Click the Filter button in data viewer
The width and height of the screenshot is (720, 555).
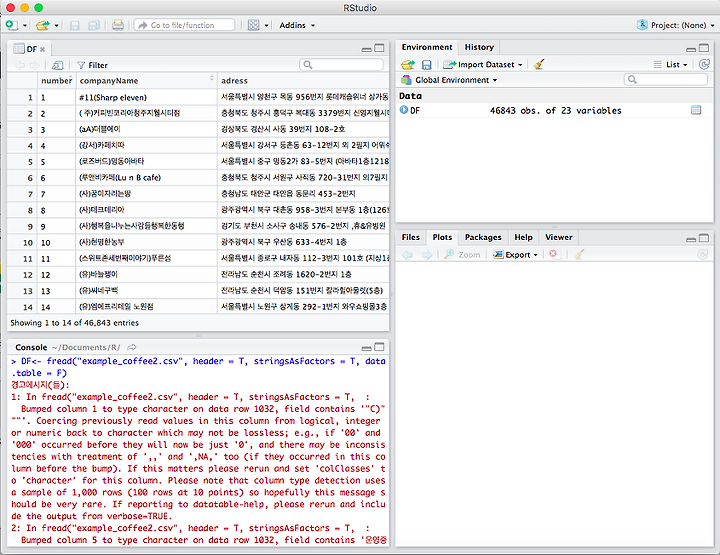(92, 65)
